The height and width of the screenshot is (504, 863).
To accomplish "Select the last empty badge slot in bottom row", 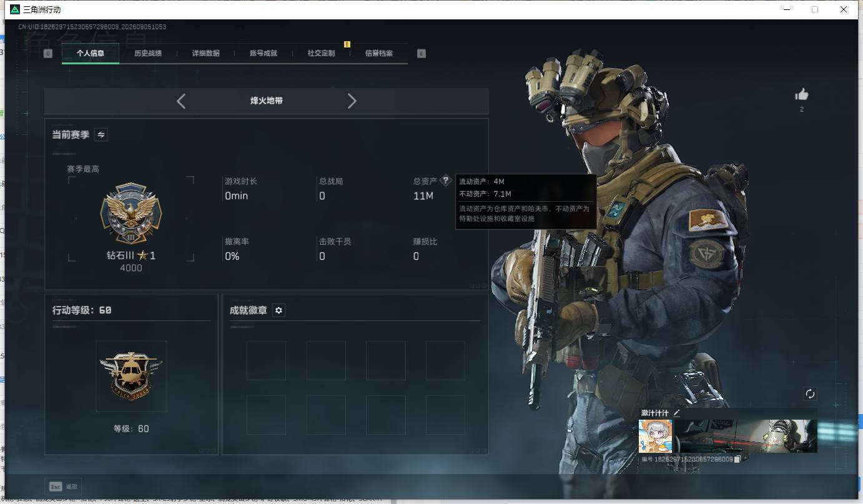I will click(x=445, y=415).
